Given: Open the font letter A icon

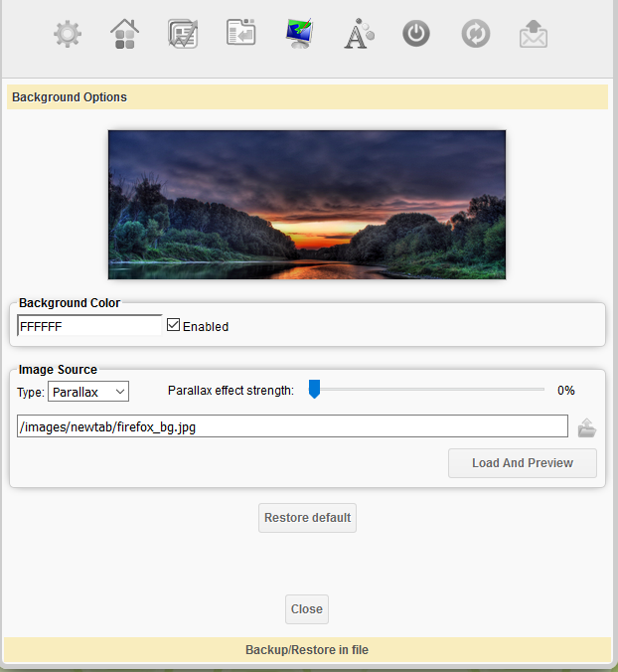Looking at the screenshot, I should (358, 35).
